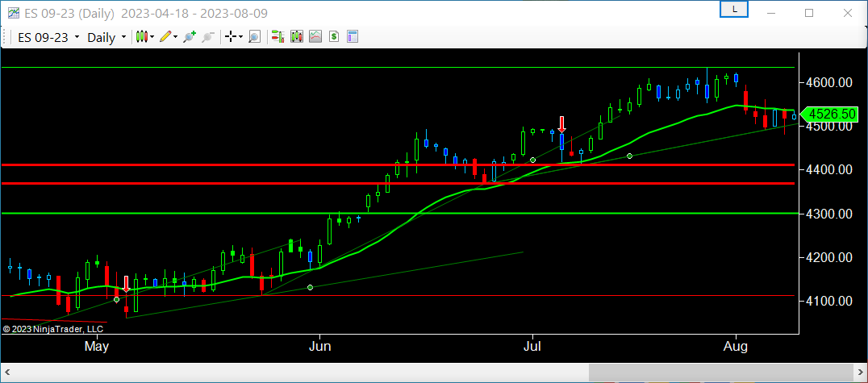Open the Daily interval selector dropdown
This screenshot has width=868, height=383.
(x=106, y=37)
